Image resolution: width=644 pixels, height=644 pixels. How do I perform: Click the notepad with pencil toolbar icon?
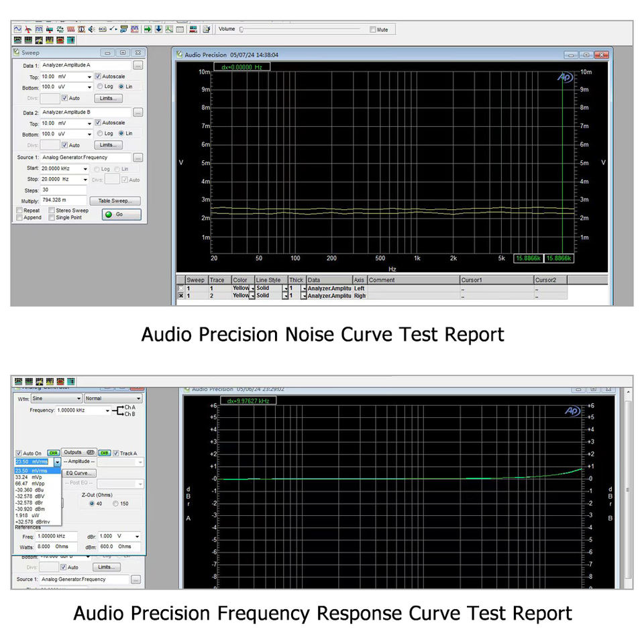point(207,29)
